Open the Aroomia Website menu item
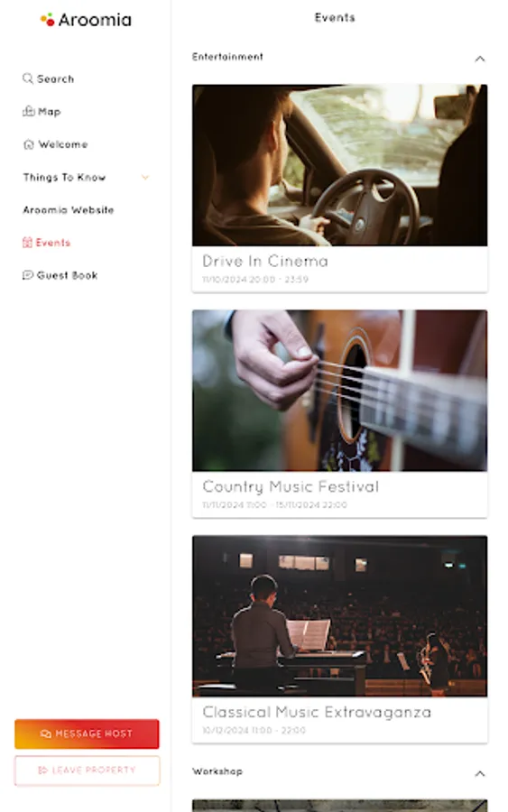 [69, 210]
